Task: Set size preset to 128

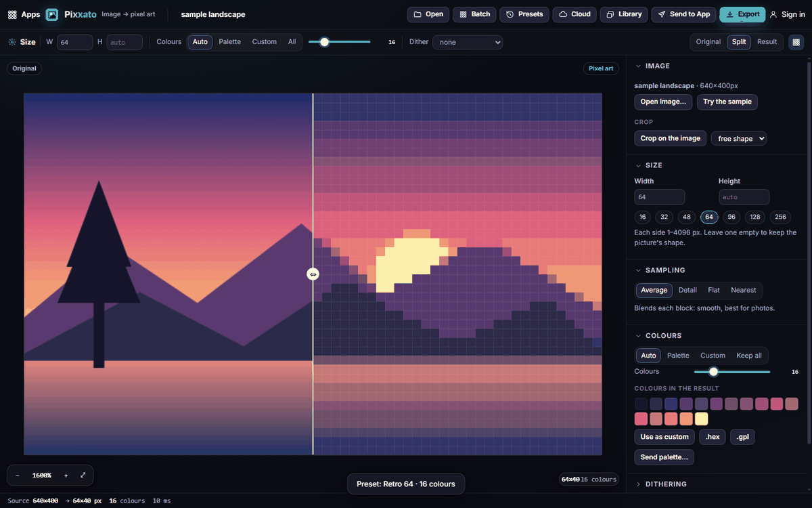Action: 755,217
